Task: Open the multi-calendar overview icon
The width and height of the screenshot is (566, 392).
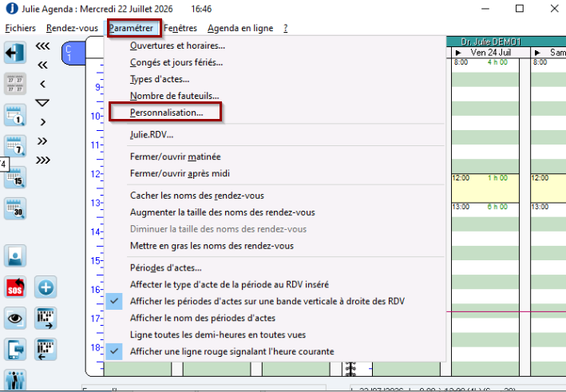Action: (15, 84)
